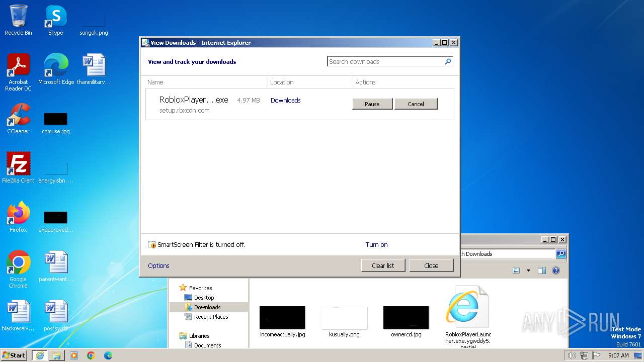Toggle the Explorer preview pane icon
Screen dimensions: 644x362
click(x=542, y=270)
